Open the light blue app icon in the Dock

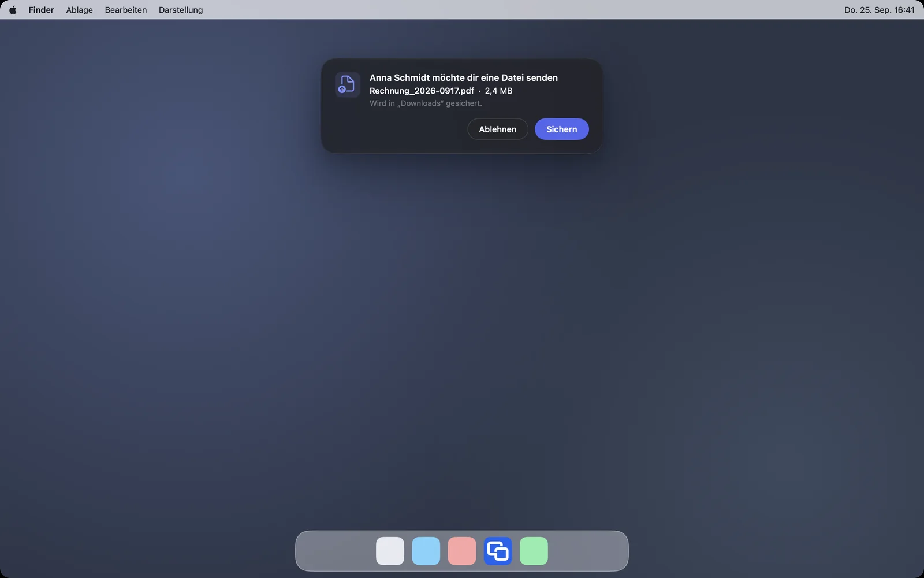(426, 551)
